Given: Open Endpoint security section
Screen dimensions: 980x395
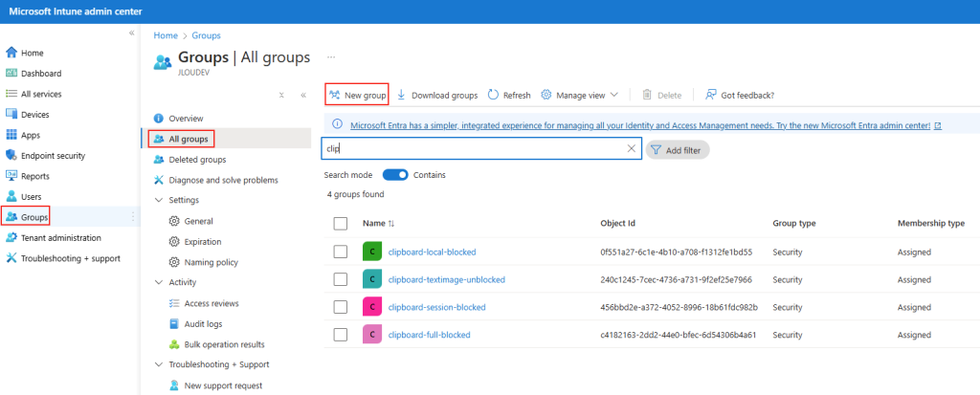Looking at the screenshot, I should [54, 156].
